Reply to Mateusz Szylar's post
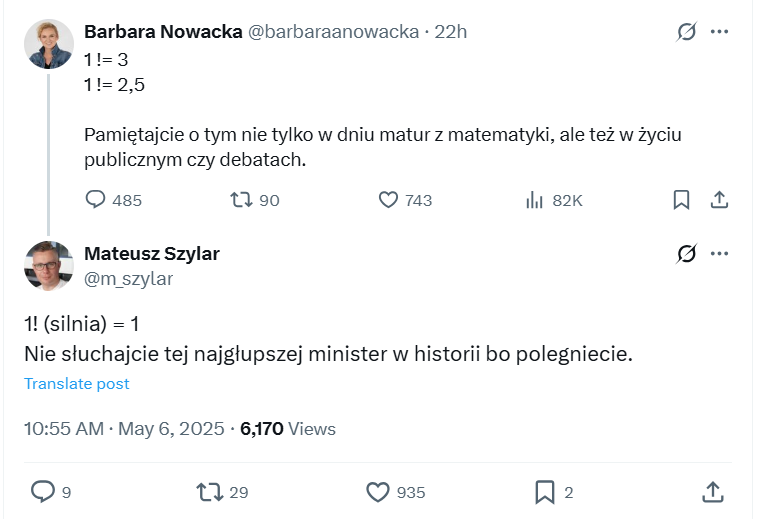Image resolution: width=764 pixels, height=519 pixels. pyautogui.click(x=43, y=491)
